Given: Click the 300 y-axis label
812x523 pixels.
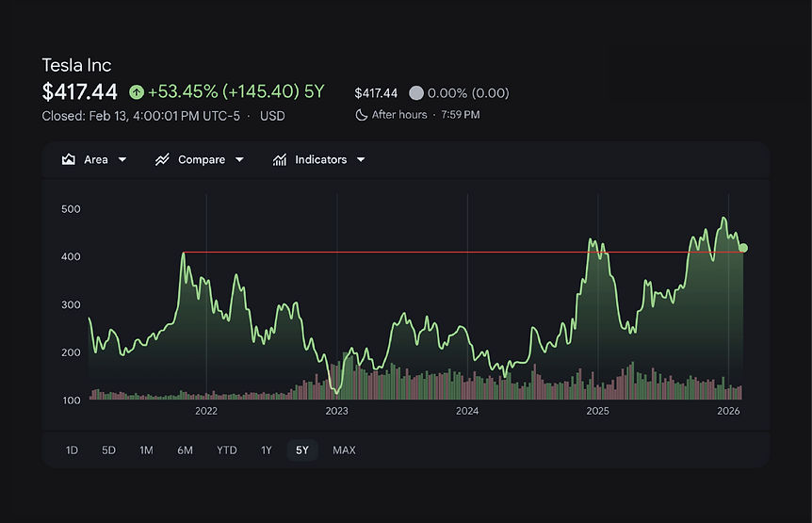Looking at the screenshot, I should (71, 304).
